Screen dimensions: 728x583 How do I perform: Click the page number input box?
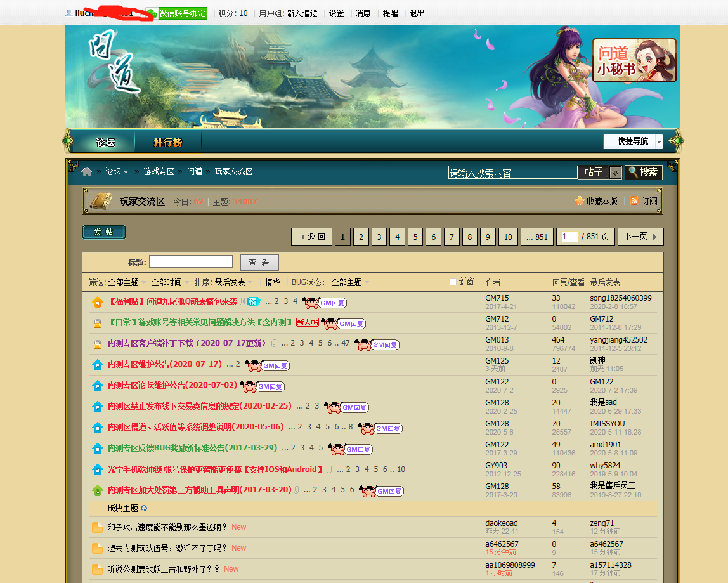click(x=569, y=237)
